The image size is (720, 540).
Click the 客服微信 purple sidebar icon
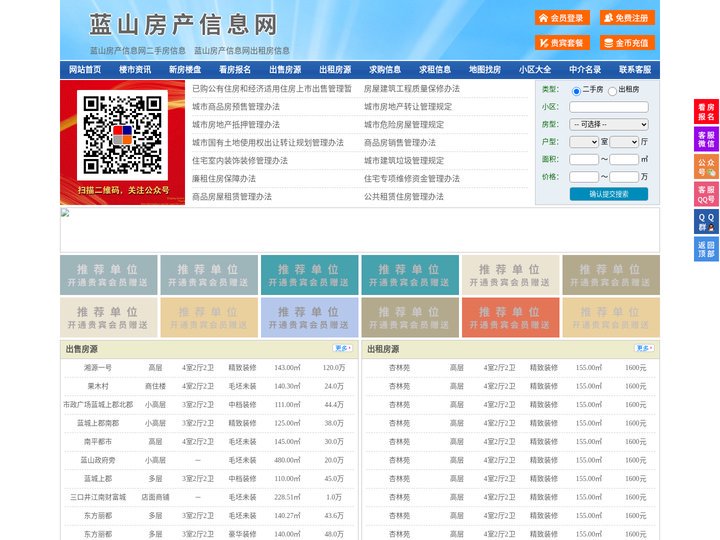(706, 139)
